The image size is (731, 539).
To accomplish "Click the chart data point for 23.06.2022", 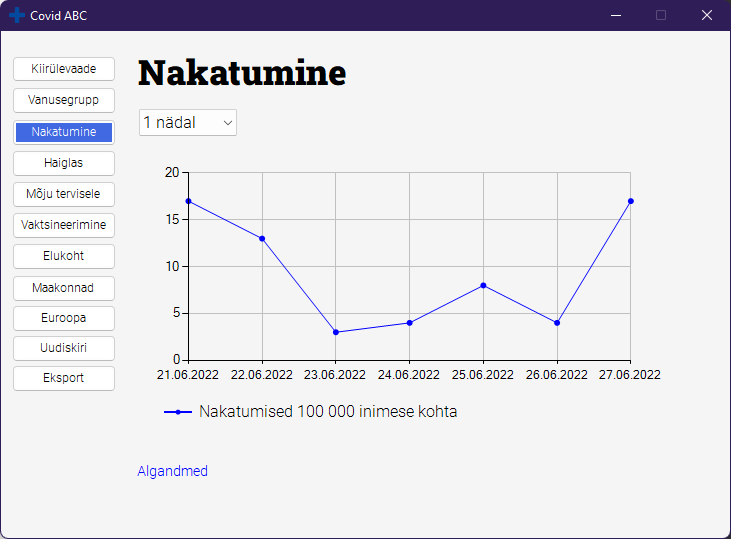I will tap(336, 332).
